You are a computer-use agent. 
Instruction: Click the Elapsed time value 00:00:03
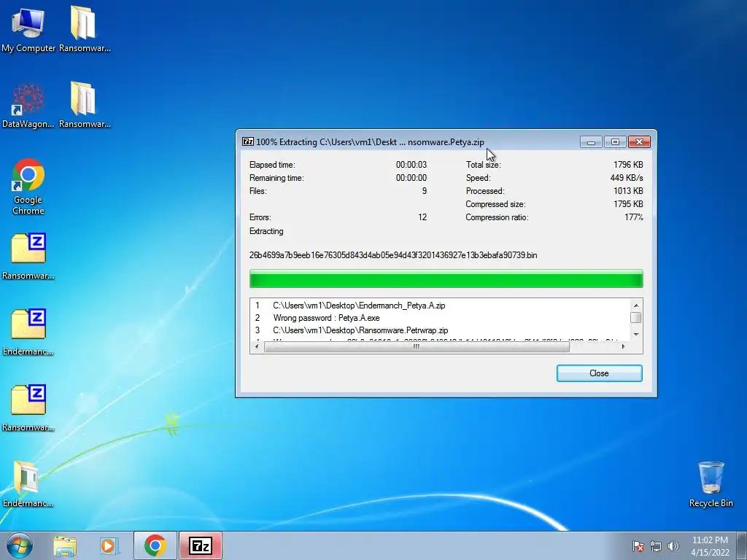411,165
